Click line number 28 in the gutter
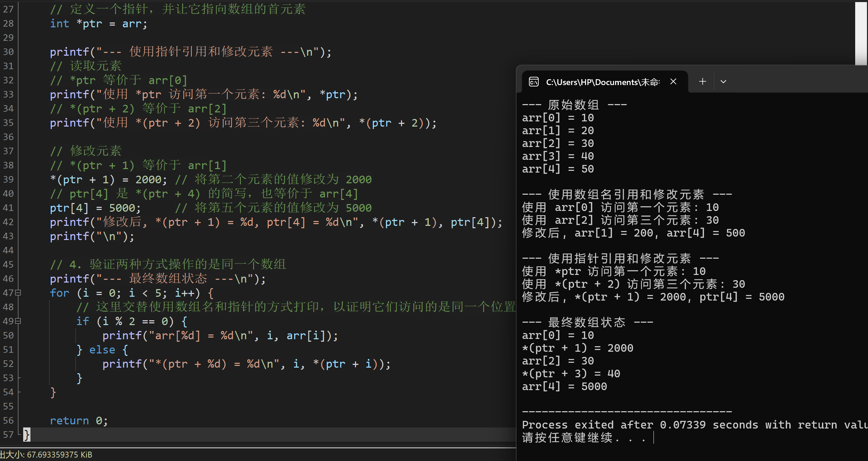868x461 pixels. point(9,24)
